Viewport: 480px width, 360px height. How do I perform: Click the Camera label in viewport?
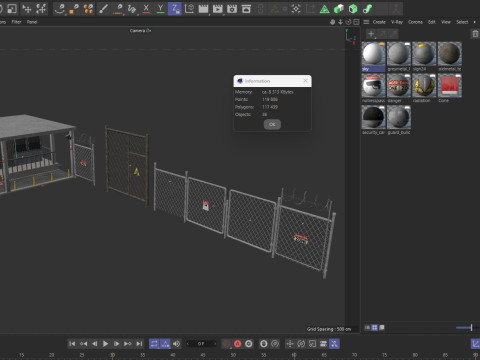pyautogui.click(x=138, y=31)
